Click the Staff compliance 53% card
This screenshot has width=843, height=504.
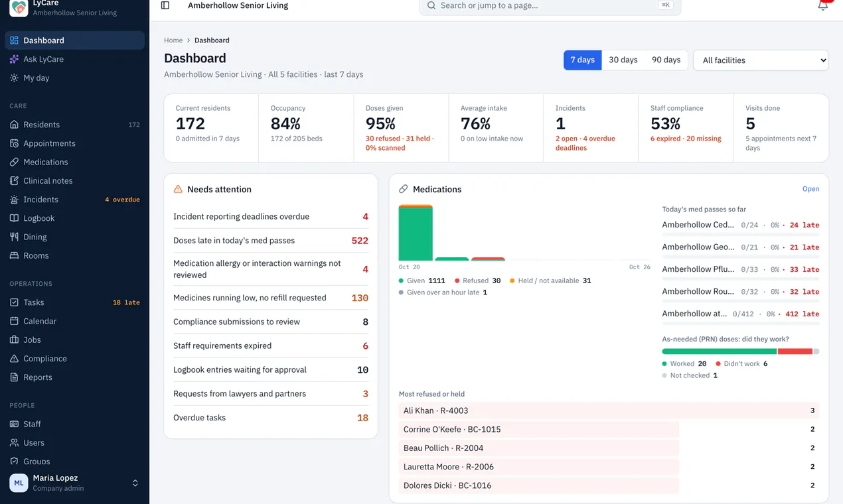(x=686, y=128)
